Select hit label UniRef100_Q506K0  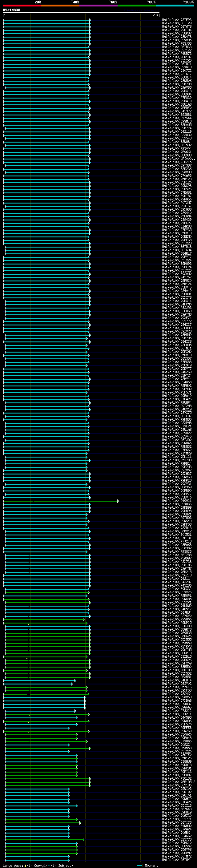(x=177, y=734)
